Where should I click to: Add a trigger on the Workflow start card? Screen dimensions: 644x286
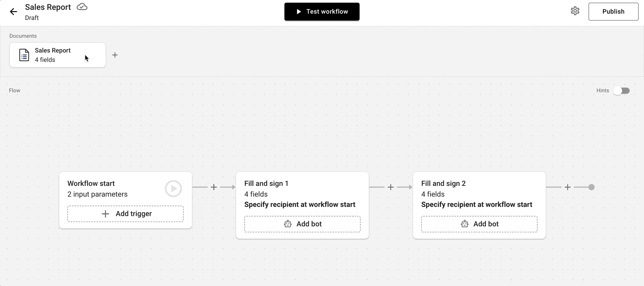pyautogui.click(x=125, y=214)
